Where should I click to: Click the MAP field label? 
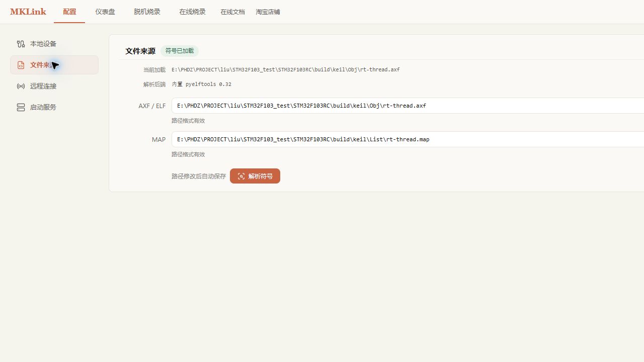158,139
